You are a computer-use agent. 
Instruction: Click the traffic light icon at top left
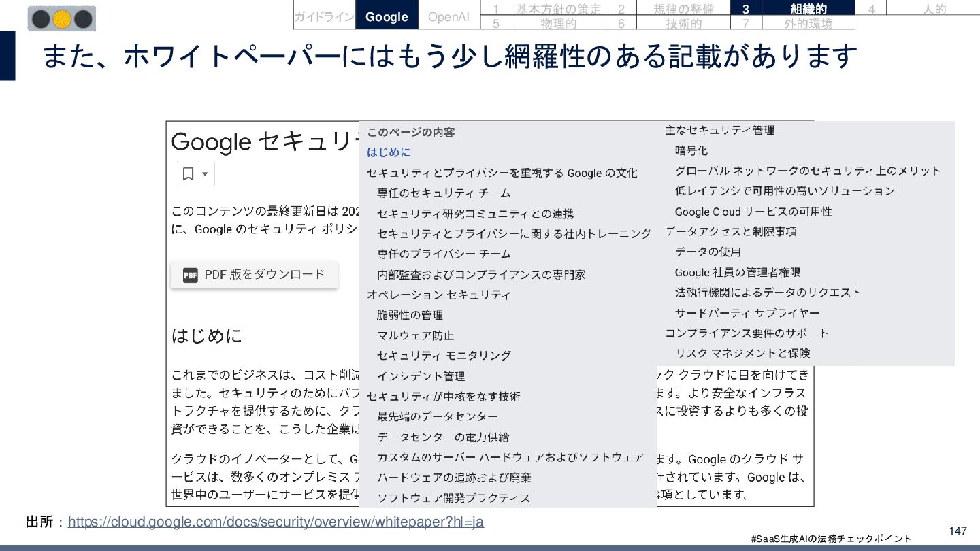[x=62, y=19]
